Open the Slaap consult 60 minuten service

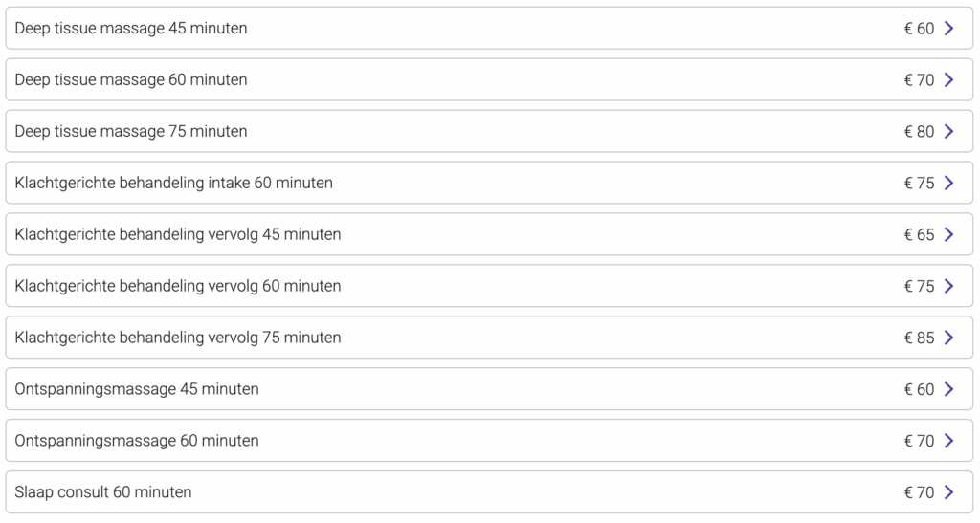tap(103, 493)
